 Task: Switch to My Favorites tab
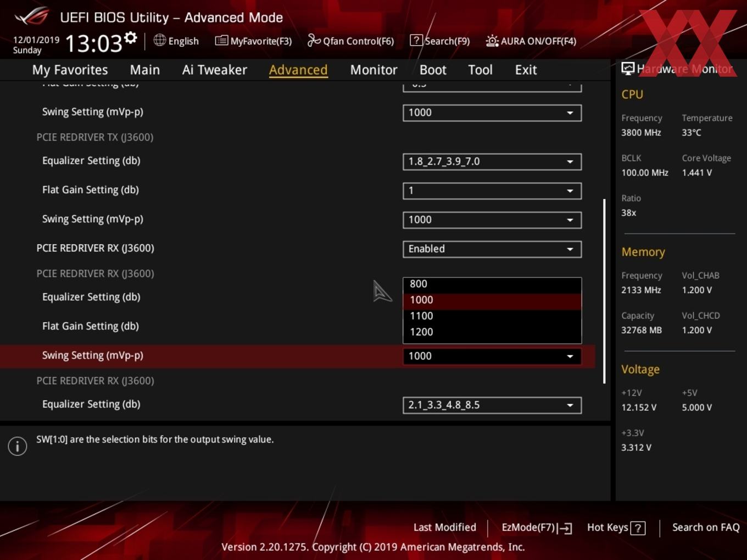[70, 70]
